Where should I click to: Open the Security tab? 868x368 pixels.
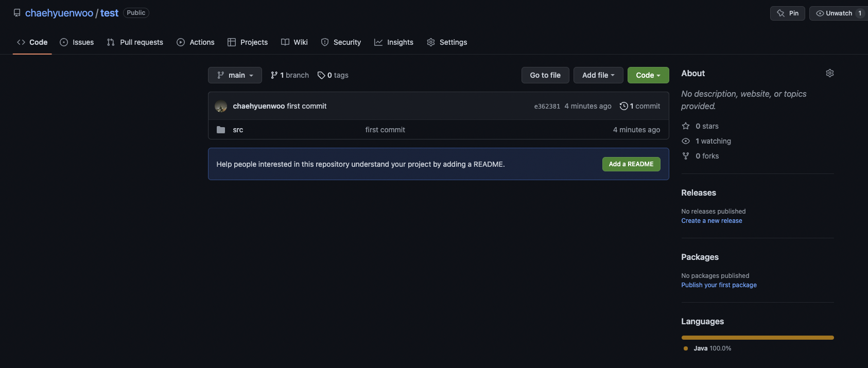pos(341,42)
